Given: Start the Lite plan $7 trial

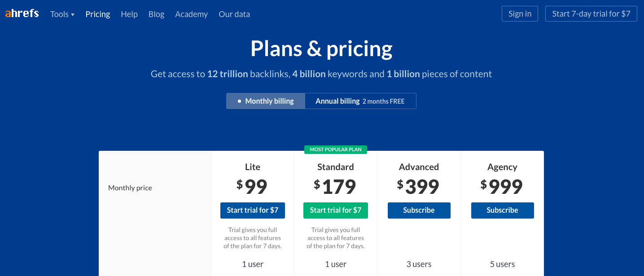Looking at the screenshot, I should coord(253,210).
